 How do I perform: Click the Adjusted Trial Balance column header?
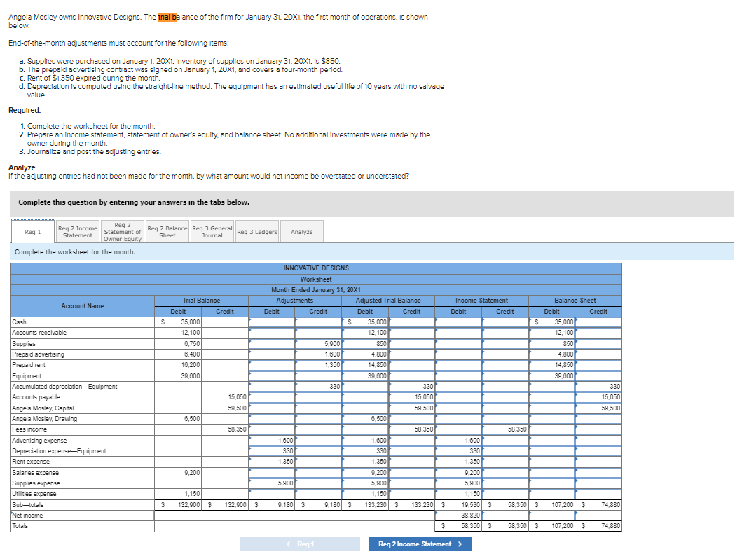388,301
